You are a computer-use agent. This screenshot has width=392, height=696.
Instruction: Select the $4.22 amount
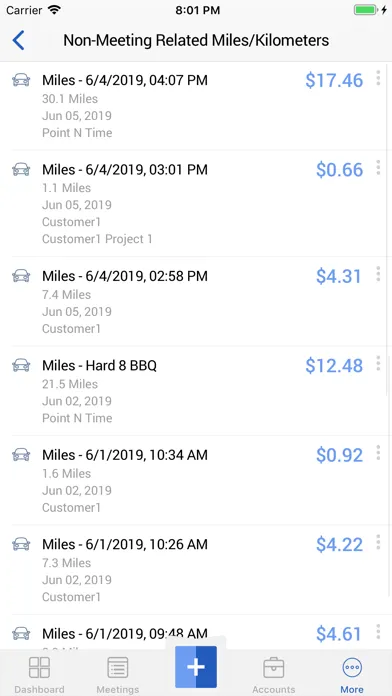(339, 544)
